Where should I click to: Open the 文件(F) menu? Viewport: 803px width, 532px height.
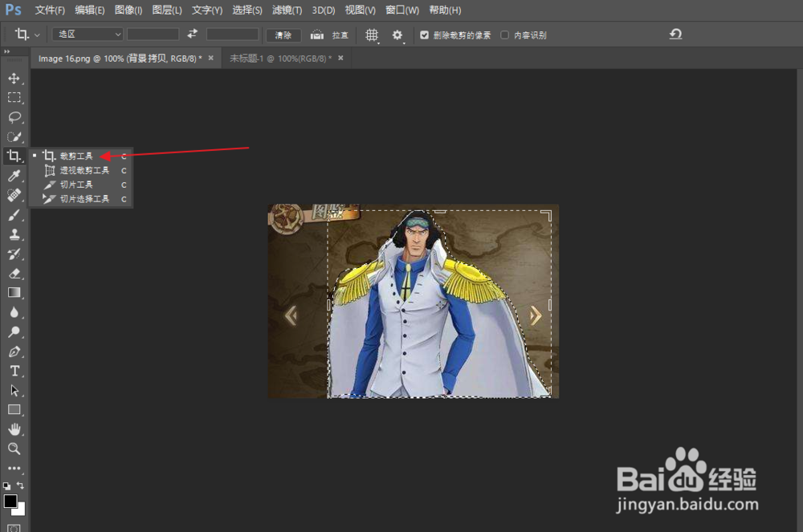[x=50, y=10]
